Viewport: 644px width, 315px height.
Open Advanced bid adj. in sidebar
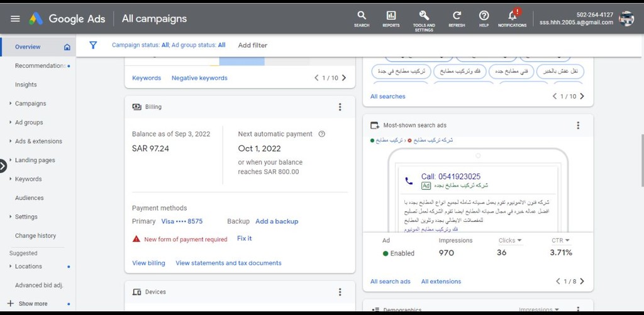point(38,285)
